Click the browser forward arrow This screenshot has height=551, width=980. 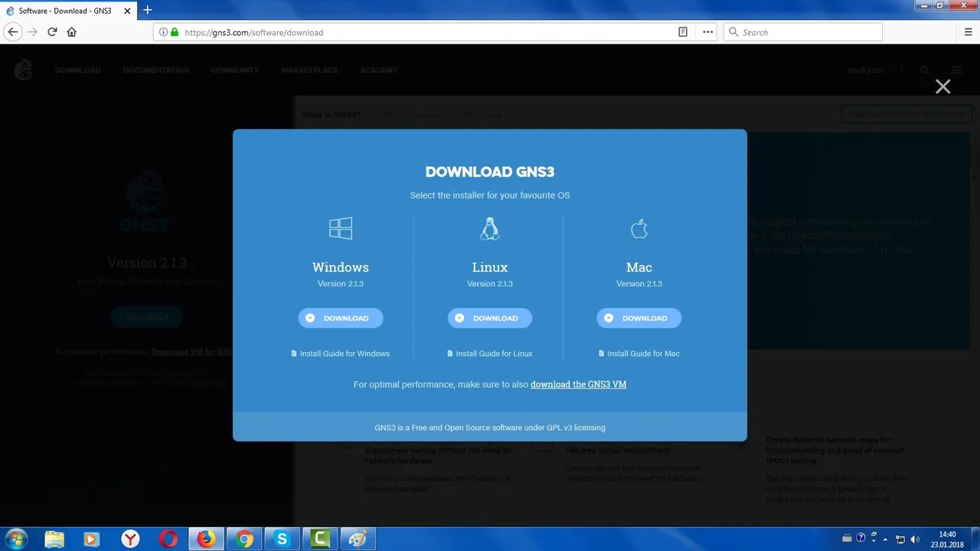(x=32, y=32)
